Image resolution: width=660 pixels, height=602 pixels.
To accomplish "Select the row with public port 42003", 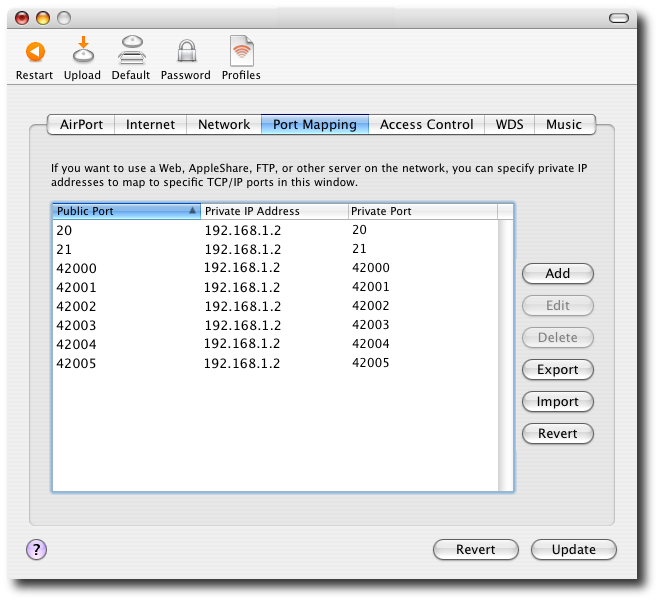I will (x=275, y=325).
